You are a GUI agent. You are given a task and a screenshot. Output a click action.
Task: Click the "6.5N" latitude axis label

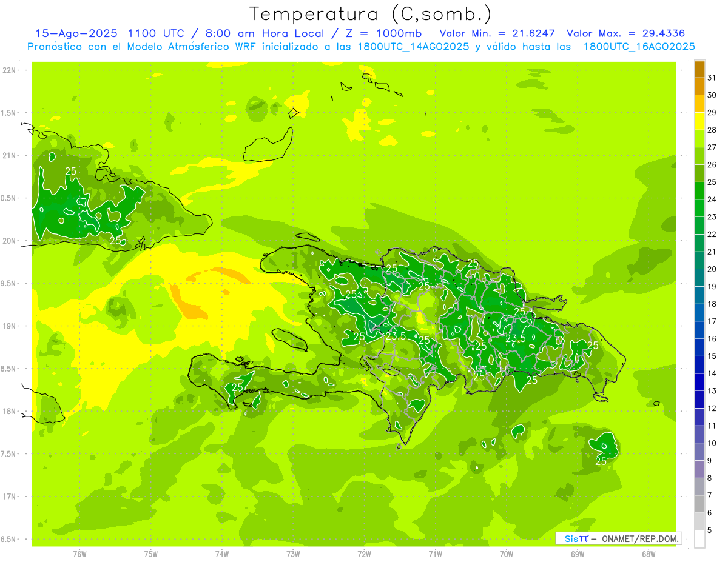pyautogui.click(x=9, y=539)
